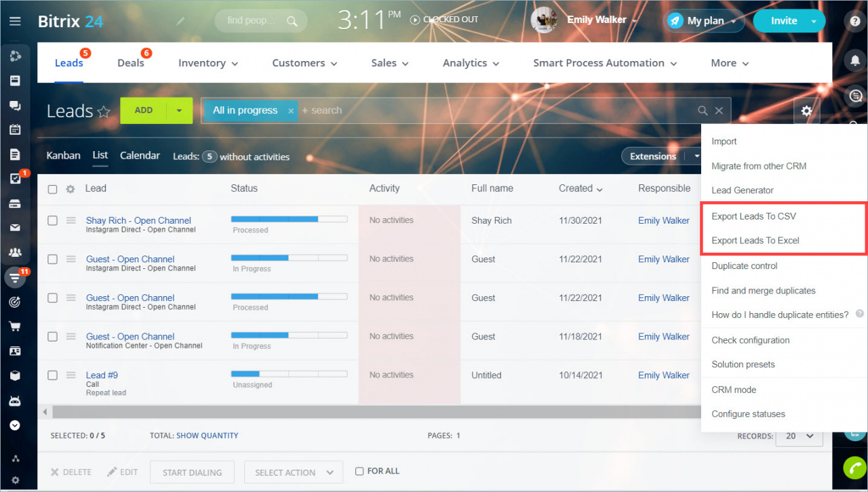The width and height of the screenshot is (868, 492).
Task: Switch to Kanban view
Action: click(x=63, y=155)
